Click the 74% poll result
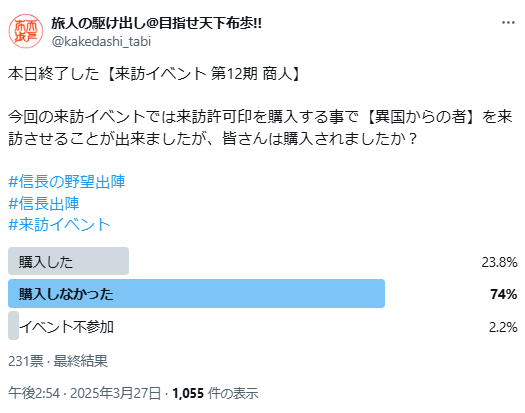This screenshot has width=525, height=413. (504, 294)
